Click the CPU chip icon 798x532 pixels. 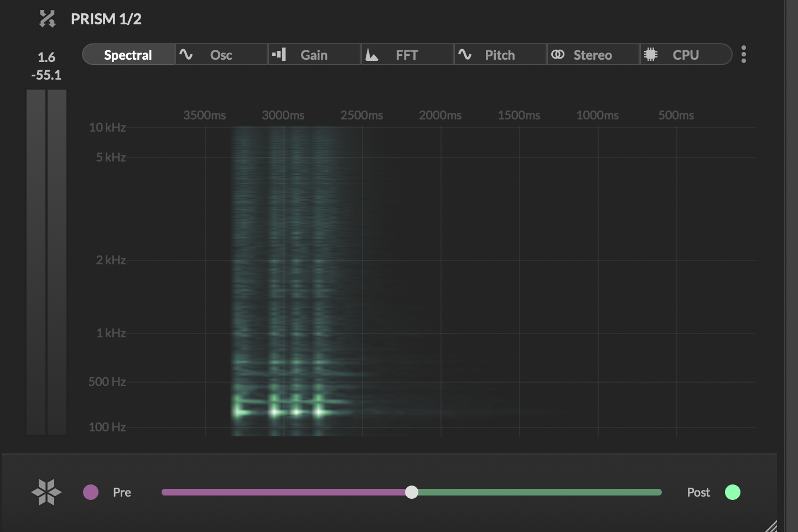point(651,54)
